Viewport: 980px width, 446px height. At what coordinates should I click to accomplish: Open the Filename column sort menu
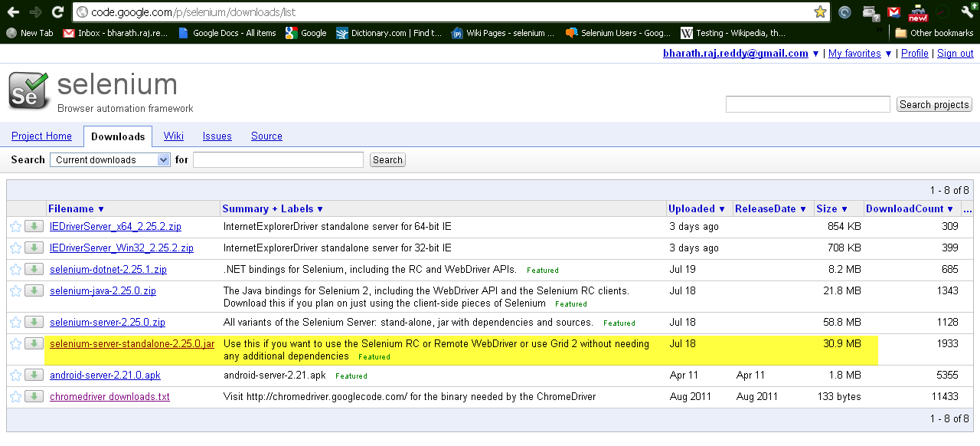coord(76,208)
